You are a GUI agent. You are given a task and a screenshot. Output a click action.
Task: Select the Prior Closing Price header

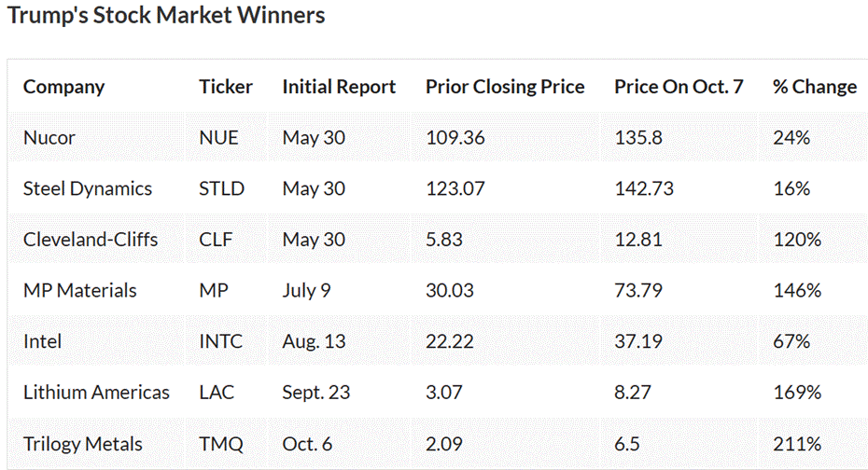(505, 87)
